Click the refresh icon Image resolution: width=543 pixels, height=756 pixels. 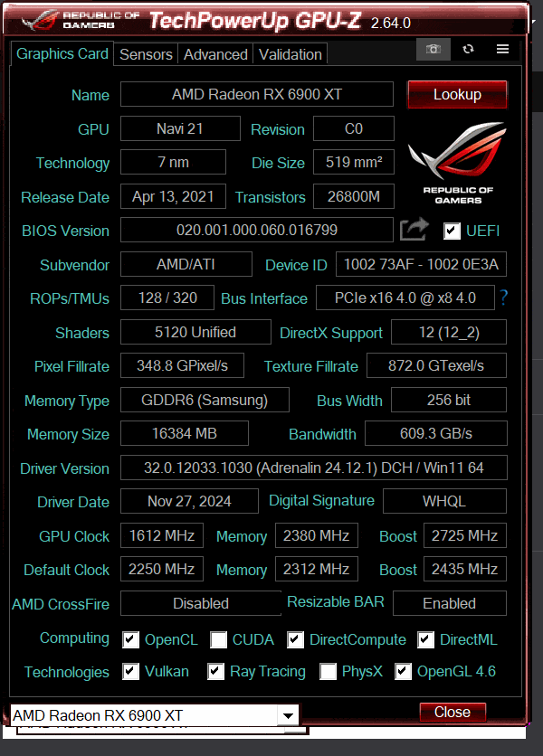pyautogui.click(x=468, y=49)
